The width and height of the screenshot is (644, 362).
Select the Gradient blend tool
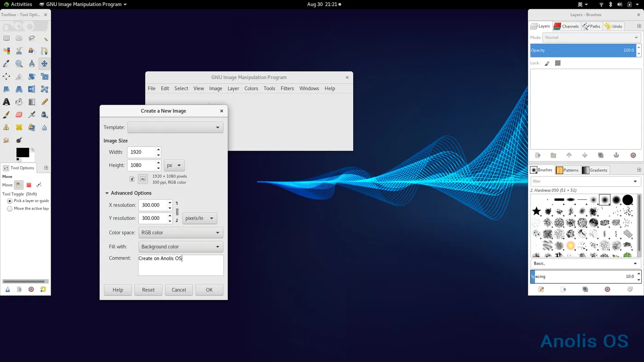pyautogui.click(x=32, y=102)
